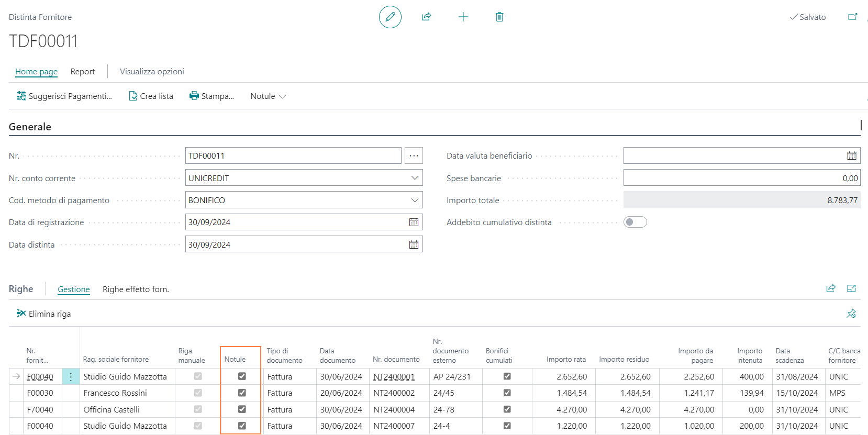Click the pencil edit icon at top

click(390, 17)
